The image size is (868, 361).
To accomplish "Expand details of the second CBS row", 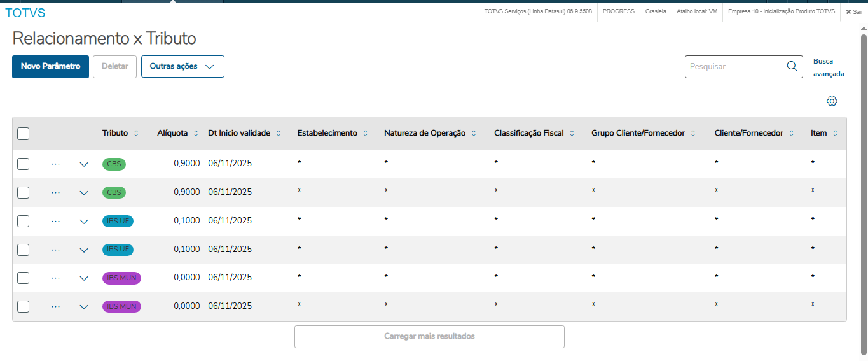I will point(84,193).
